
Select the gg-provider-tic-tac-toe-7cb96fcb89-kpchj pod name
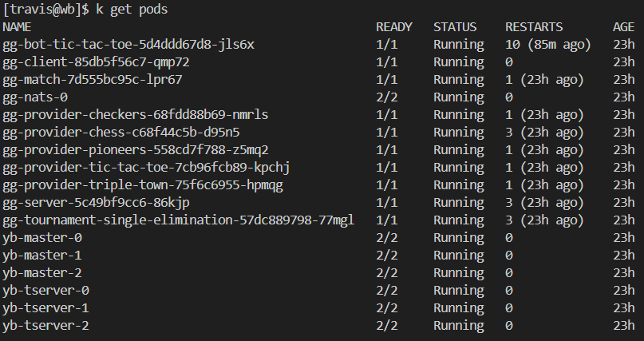tap(143, 167)
